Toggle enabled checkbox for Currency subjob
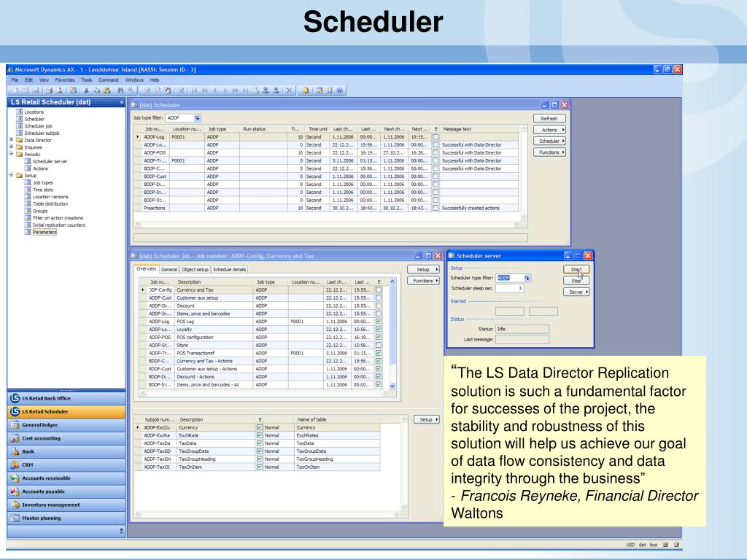Image resolution: width=747 pixels, height=560 pixels. click(x=260, y=427)
